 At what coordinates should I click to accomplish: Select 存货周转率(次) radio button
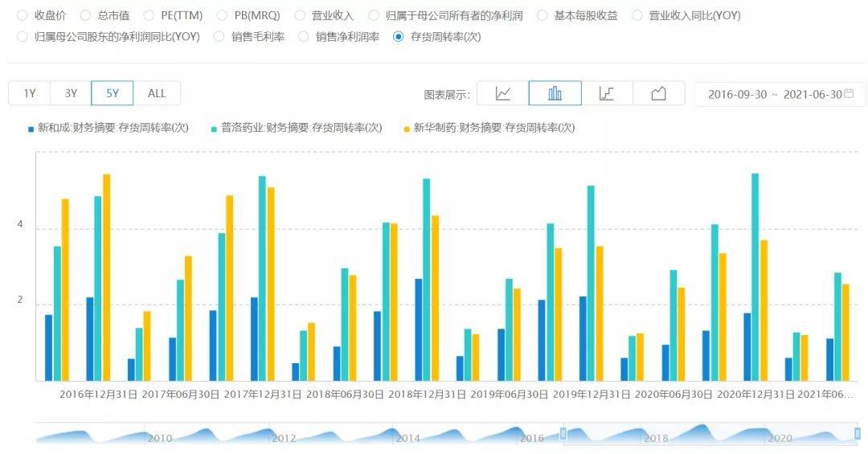[x=398, y=36]
